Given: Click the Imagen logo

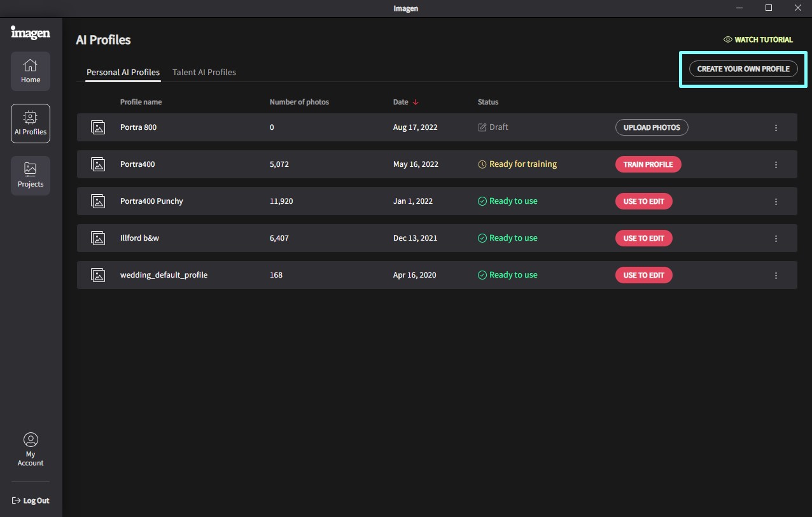Looking at the screenshot, I should (31, 32).
